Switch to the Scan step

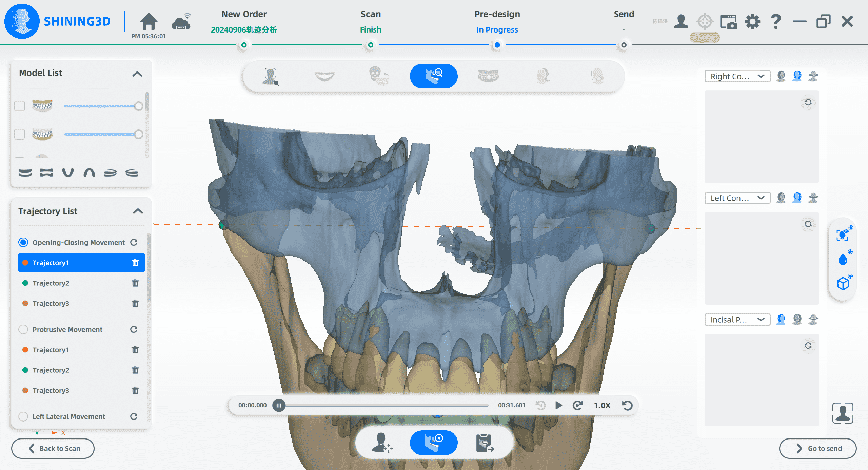tap(371, 22)
